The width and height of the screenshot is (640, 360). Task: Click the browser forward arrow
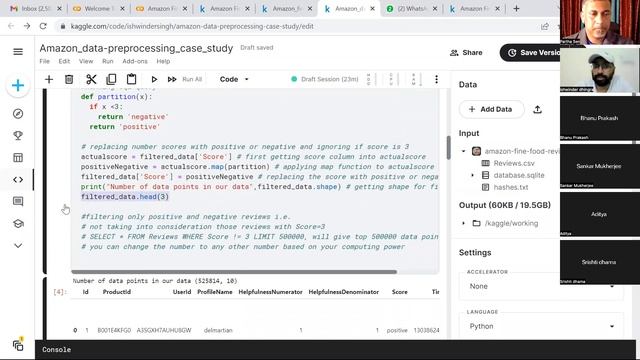[x=27, y=26]
